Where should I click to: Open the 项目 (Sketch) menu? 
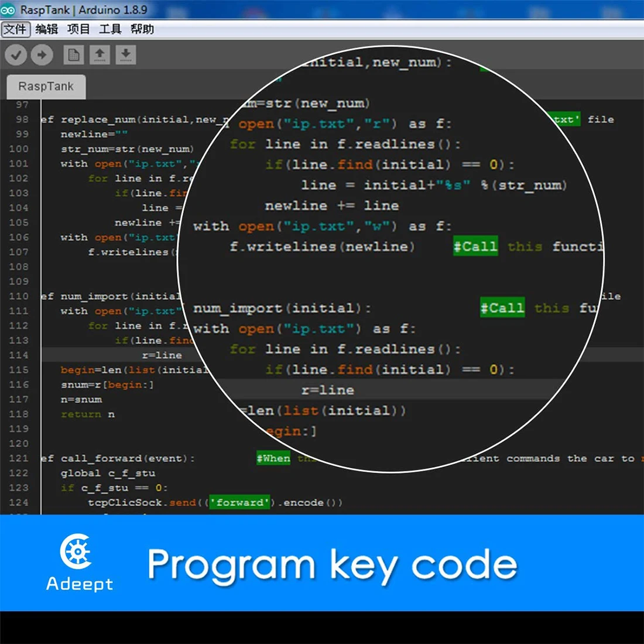(x=78, y=29)
